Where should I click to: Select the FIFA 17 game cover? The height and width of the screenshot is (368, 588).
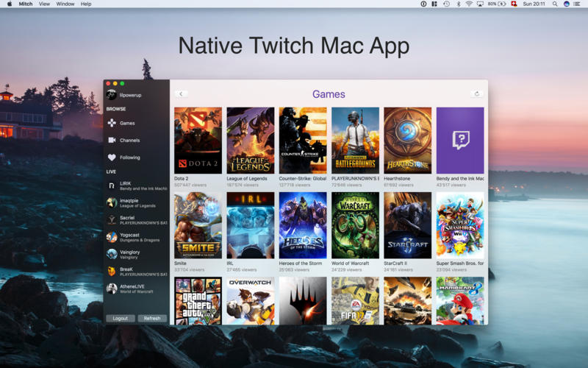click(355, 301)
